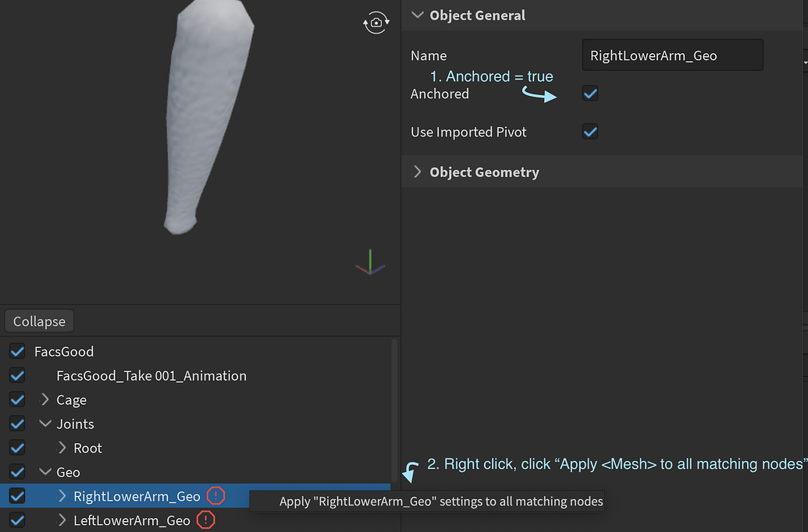Click the Anchored property label
Image resolution: width=808 pixels, height=532 pixels.
pyautogui.click(x=440, y=94)
